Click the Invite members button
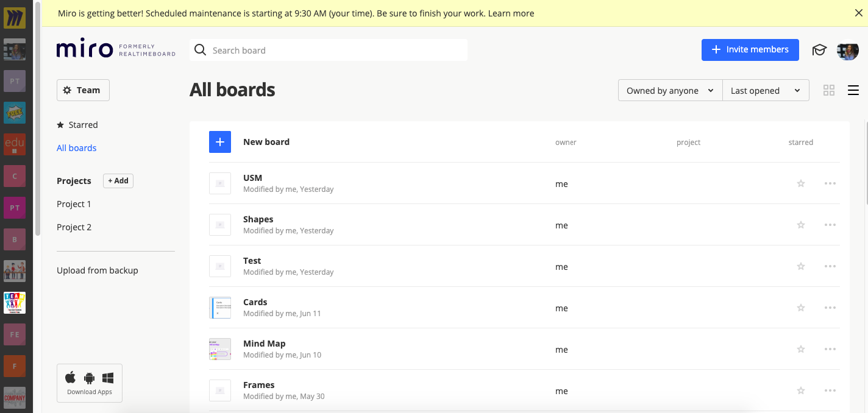This screenshot has height=413, width=868. [750, 50]
